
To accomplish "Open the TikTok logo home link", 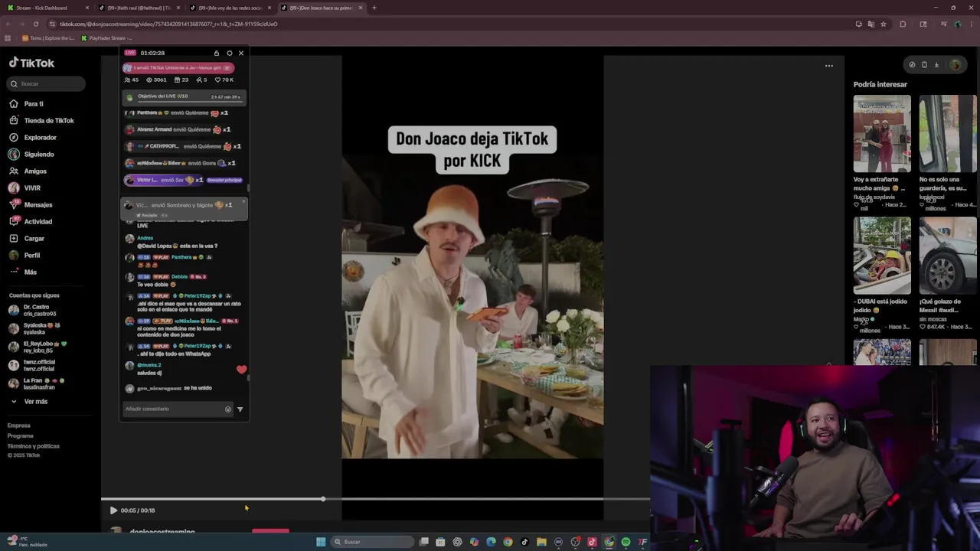I will tap(31, 63).
